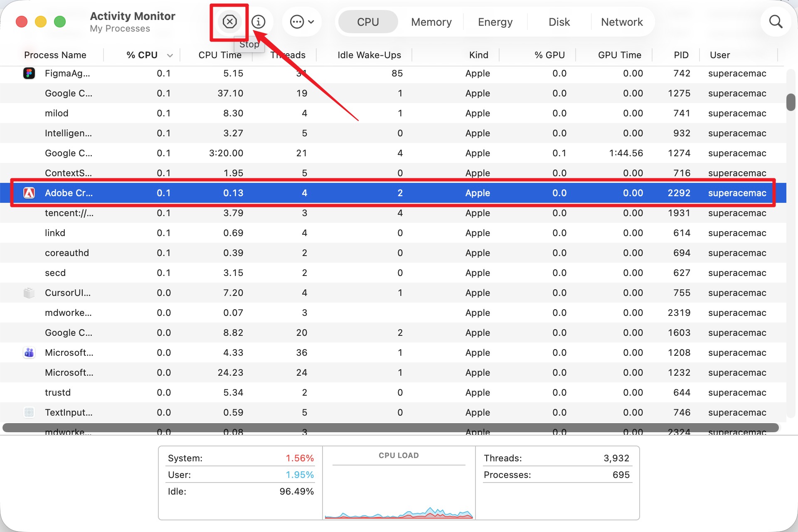This screenshot has width=798, height=532.
Task: Switch to the Network tab
Action: tap(622, 22)
